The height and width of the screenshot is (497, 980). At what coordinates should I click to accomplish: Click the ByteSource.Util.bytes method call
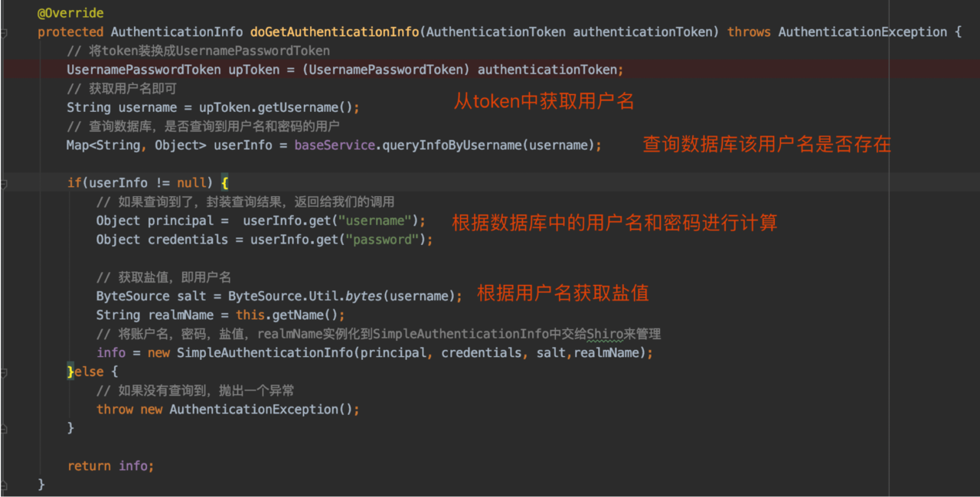pyautogui.click(x=306, y=296)
